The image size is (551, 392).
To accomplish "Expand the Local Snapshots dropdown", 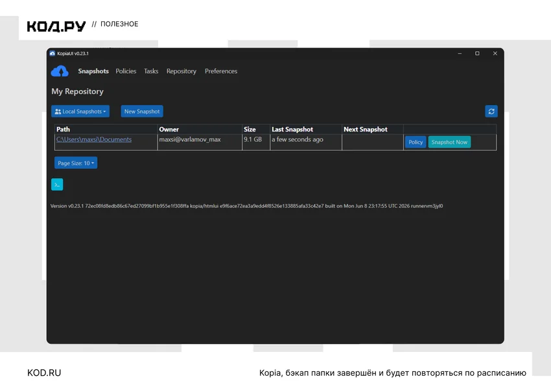I will pyautogui.click(x=80, y=111).
